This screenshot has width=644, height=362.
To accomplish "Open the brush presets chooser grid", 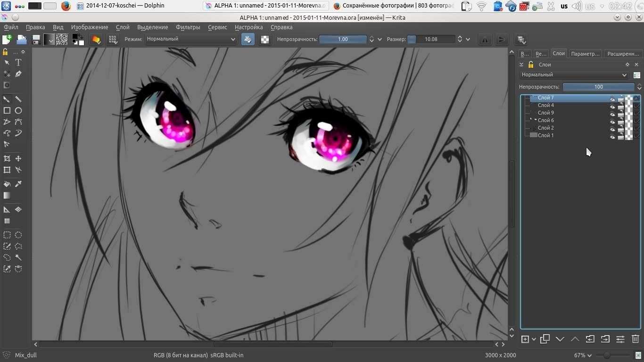I will 113,40.
